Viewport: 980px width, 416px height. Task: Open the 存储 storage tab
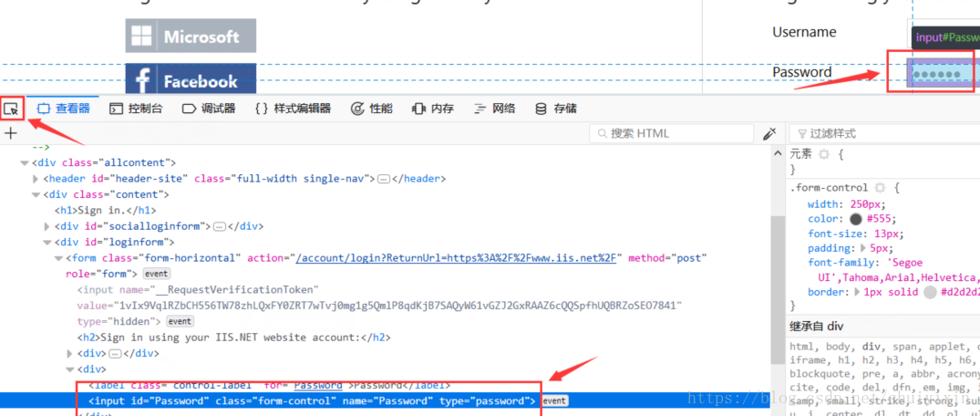[x=555, y=109]
